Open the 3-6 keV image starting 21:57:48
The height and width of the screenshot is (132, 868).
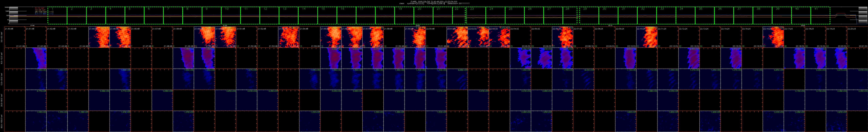point(373,37)
